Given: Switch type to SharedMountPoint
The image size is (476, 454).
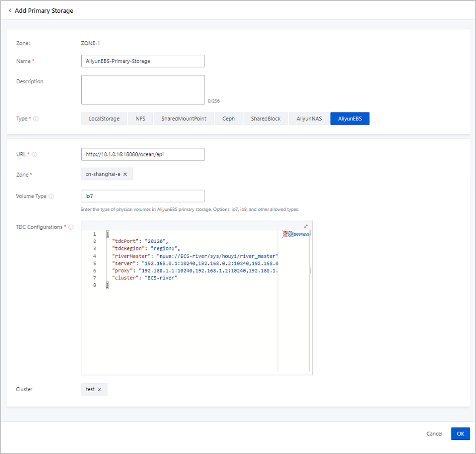Looking at the screenshot, I should (184, 119).
